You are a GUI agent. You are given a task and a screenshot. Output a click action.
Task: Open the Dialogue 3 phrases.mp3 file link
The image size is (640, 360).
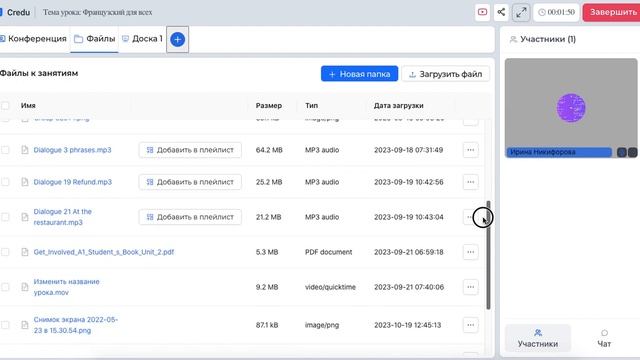tap(72, 150)
